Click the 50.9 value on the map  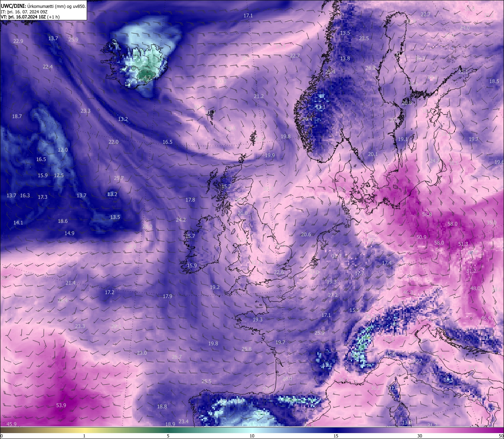421,237
